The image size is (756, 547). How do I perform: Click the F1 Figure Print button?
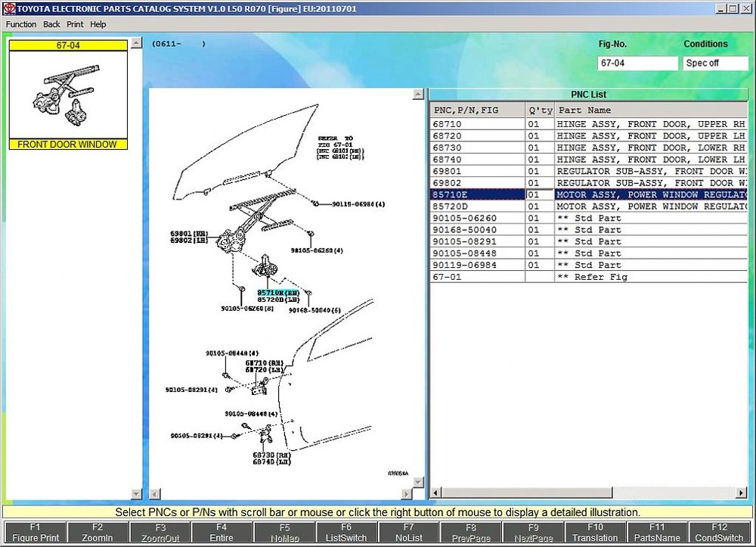point(36,533)
